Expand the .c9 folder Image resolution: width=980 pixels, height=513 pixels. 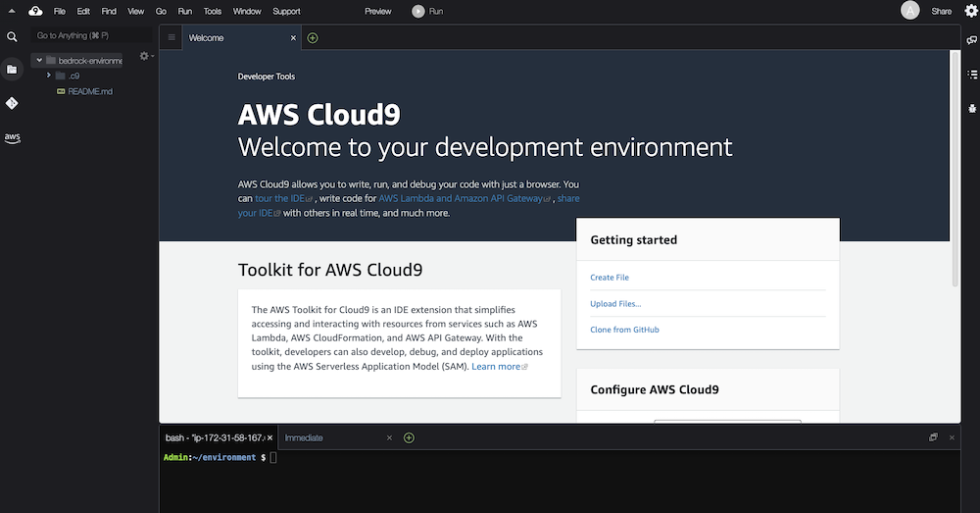[x=48, y=76]
